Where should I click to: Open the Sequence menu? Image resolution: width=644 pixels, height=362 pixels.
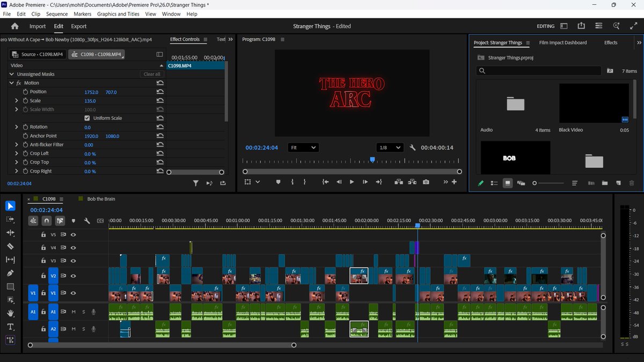(x=57, y=14)
